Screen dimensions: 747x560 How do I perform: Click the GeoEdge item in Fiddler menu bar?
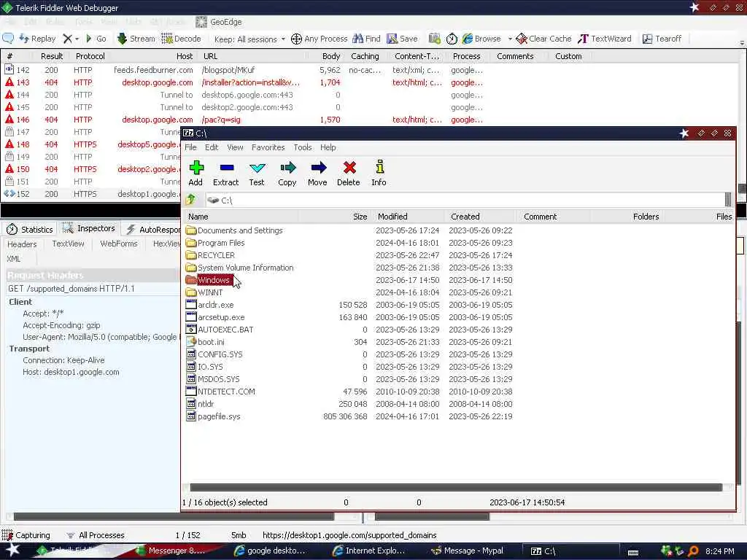(x=219, y=22)
